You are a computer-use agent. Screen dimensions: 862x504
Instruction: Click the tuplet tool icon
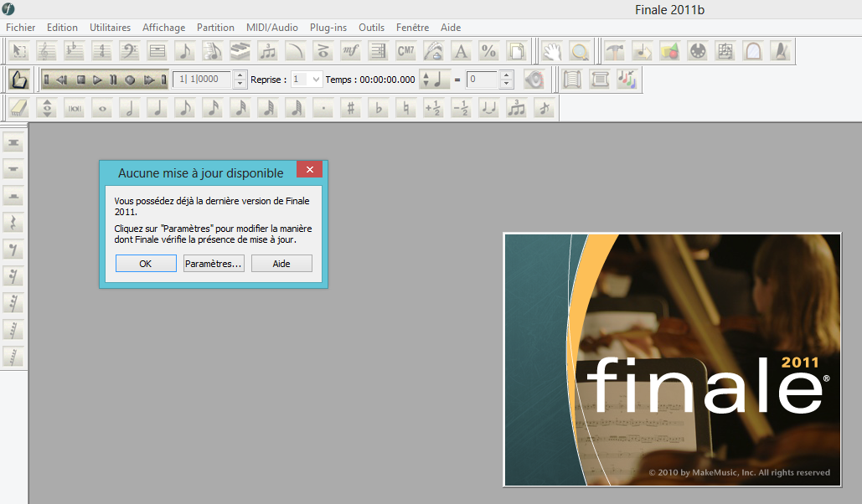point(267,51)
